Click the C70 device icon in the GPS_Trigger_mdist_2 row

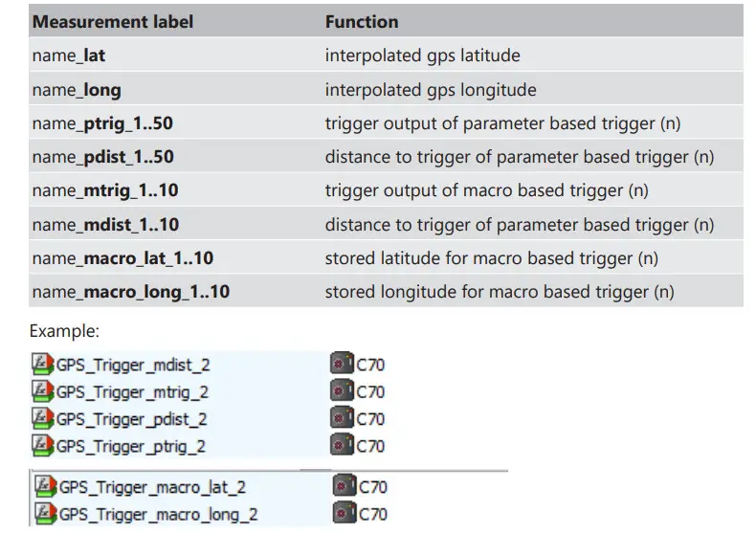342,365
